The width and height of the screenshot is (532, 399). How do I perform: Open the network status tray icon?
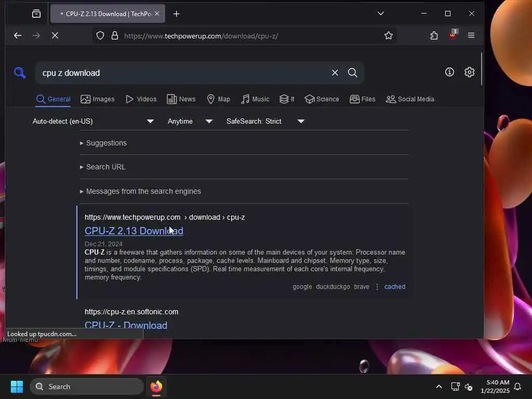tap(455, 387)
